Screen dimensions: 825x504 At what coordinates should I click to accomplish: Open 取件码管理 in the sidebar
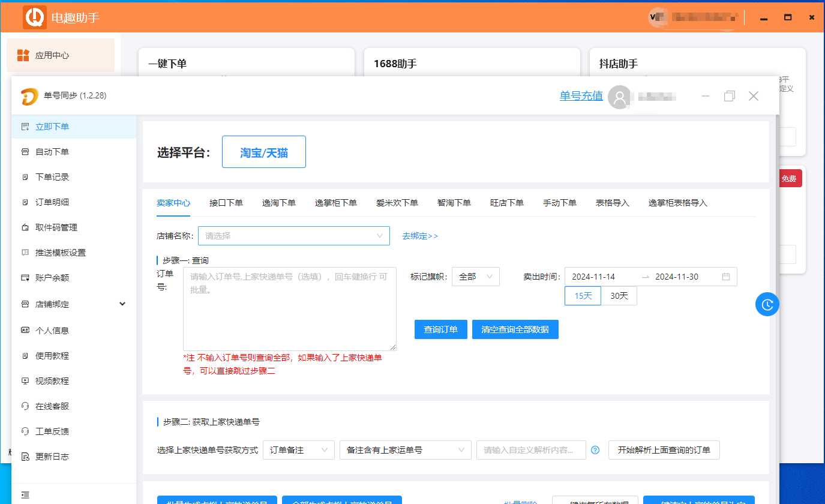click(73, 227)
